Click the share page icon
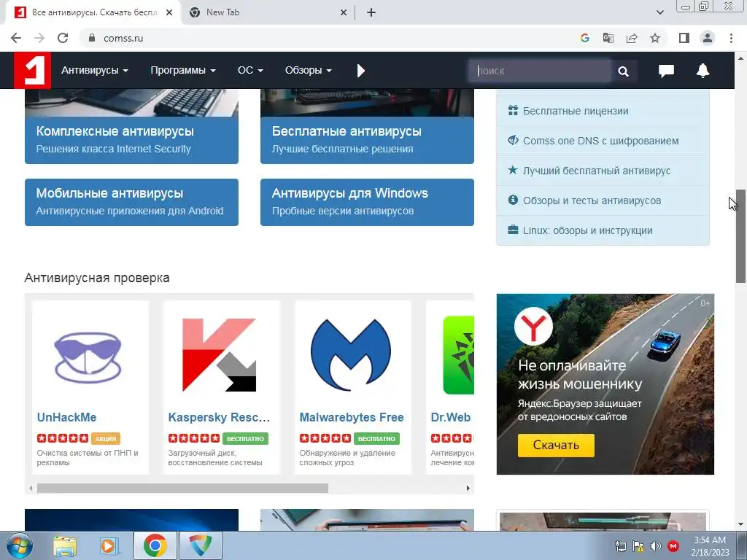747x560 pixels. (x=632, y=38)
